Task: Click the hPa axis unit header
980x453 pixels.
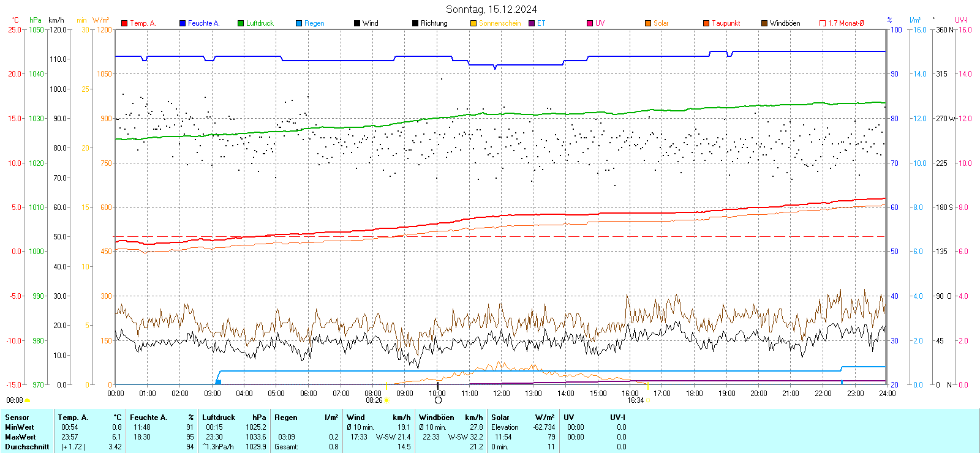Action: coord(36,20)
